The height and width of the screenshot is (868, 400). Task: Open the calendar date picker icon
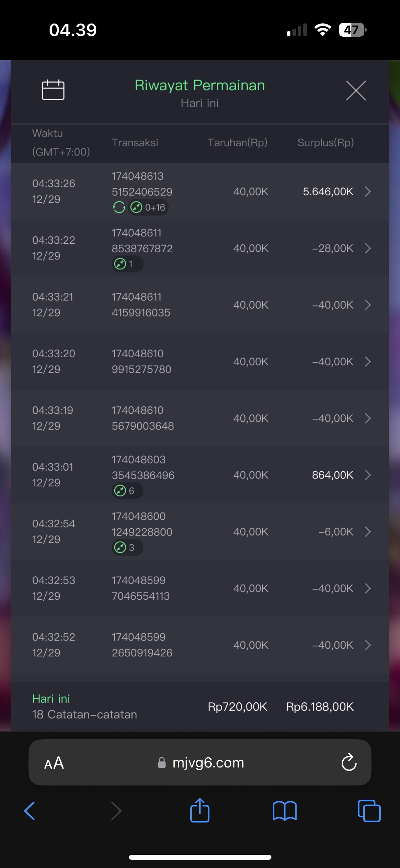(x=53, y=90)
